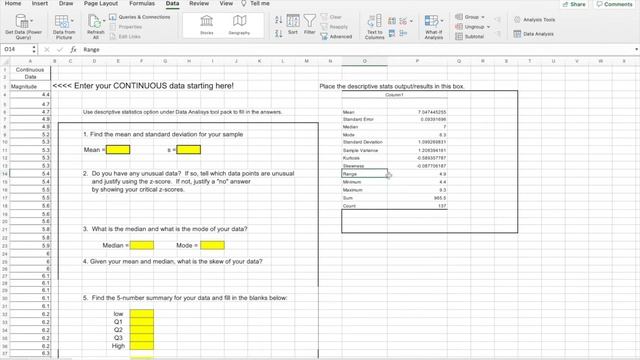Switch to the Insert tab
Viewport: 640px width, 360px height.
click(x=40, y=3)
